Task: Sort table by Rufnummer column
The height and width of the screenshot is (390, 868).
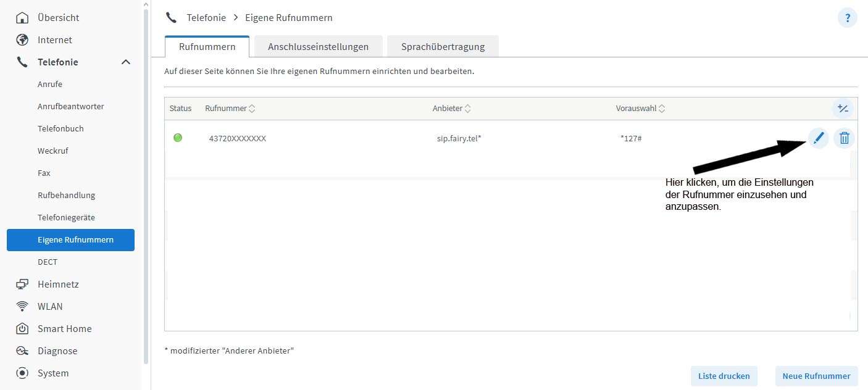Action: (252, 109)
